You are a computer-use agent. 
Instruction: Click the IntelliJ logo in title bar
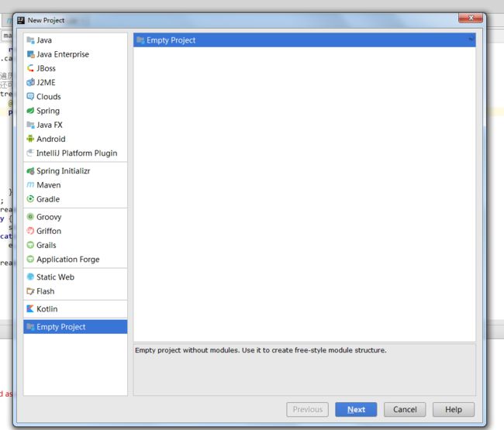pyautogui.click(x=21, y=20)
